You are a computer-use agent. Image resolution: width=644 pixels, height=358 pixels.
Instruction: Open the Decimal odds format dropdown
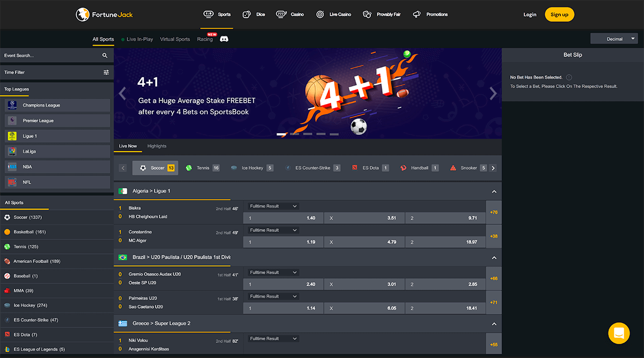[614, 39]
